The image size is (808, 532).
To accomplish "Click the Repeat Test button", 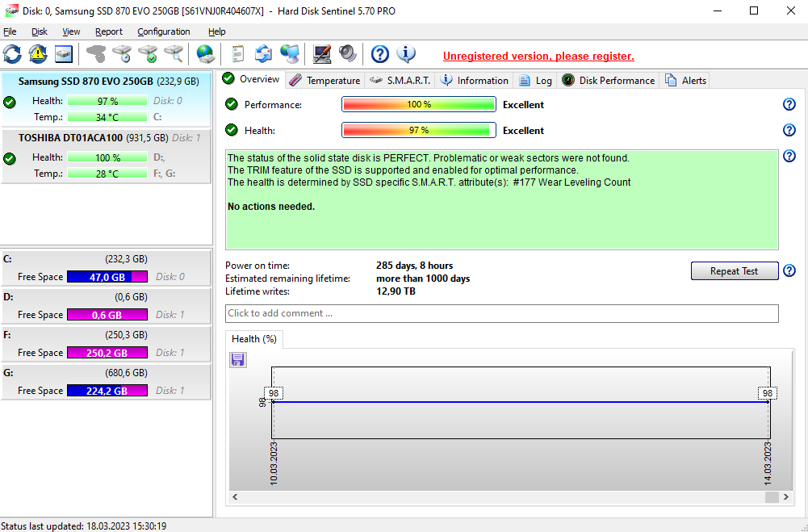I will pyautogui.click(x=735, y=271).
